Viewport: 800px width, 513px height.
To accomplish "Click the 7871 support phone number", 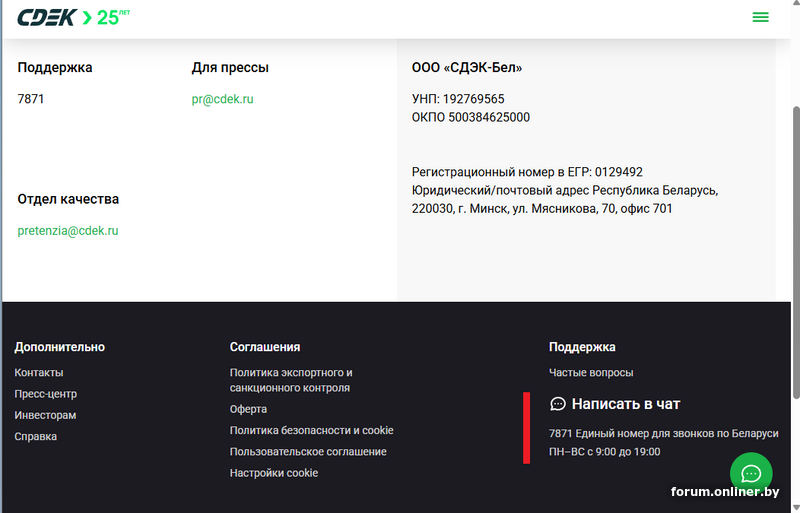I will 30,99.
